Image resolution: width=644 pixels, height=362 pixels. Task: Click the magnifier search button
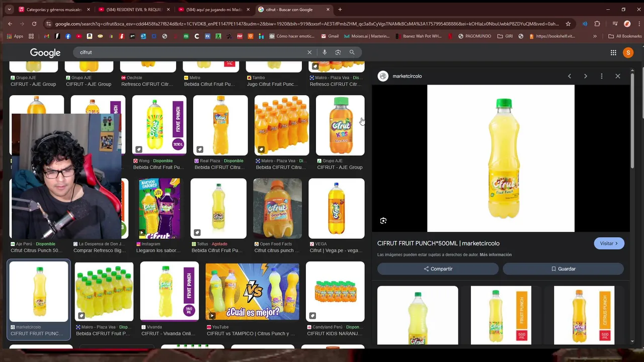352,52
